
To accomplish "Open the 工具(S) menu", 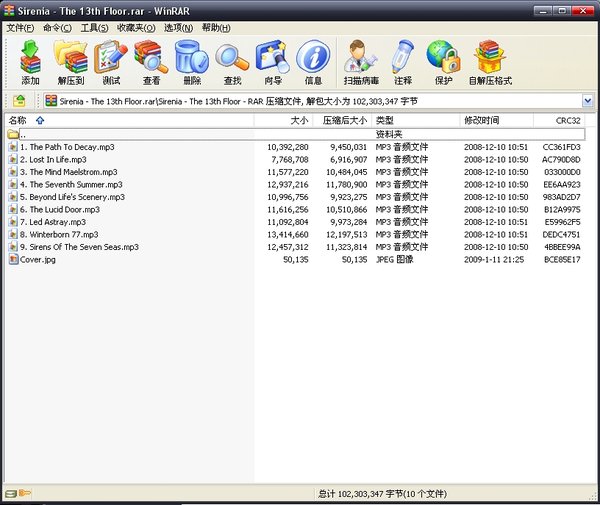I will pyautogui.click(x=95, y=28).
